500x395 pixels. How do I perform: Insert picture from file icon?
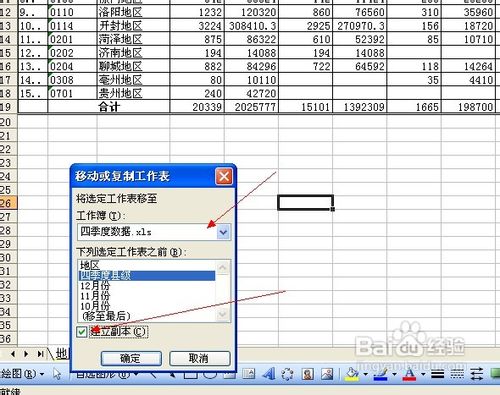(327, 374)
